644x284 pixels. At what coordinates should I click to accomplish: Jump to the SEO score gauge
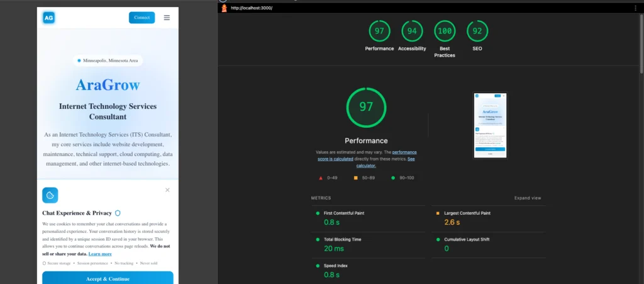tap(477, 31)
